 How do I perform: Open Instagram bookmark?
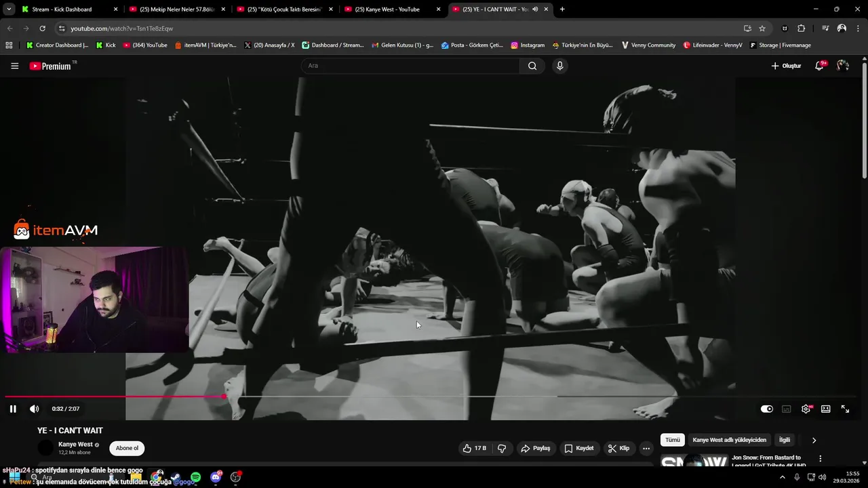528,45
